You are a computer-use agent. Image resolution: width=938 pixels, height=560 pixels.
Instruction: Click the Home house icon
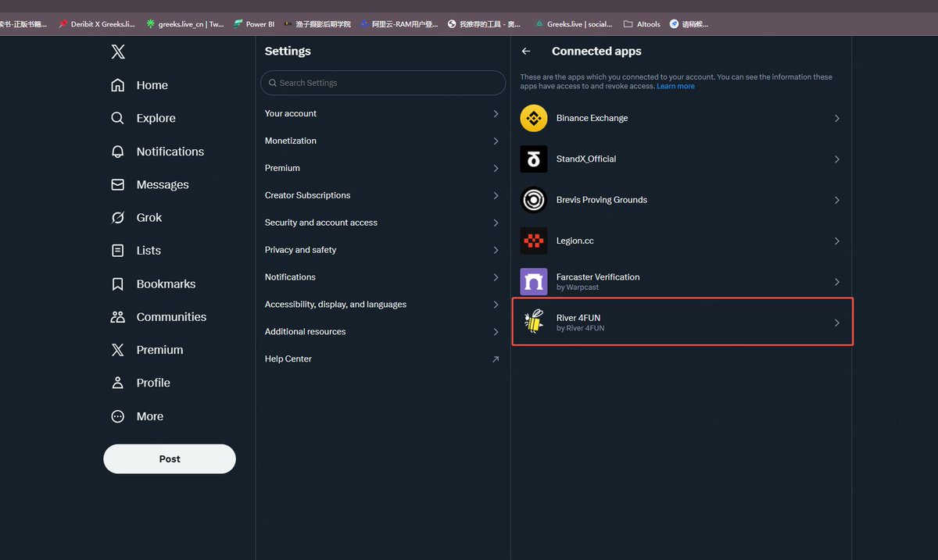(118, 85)
